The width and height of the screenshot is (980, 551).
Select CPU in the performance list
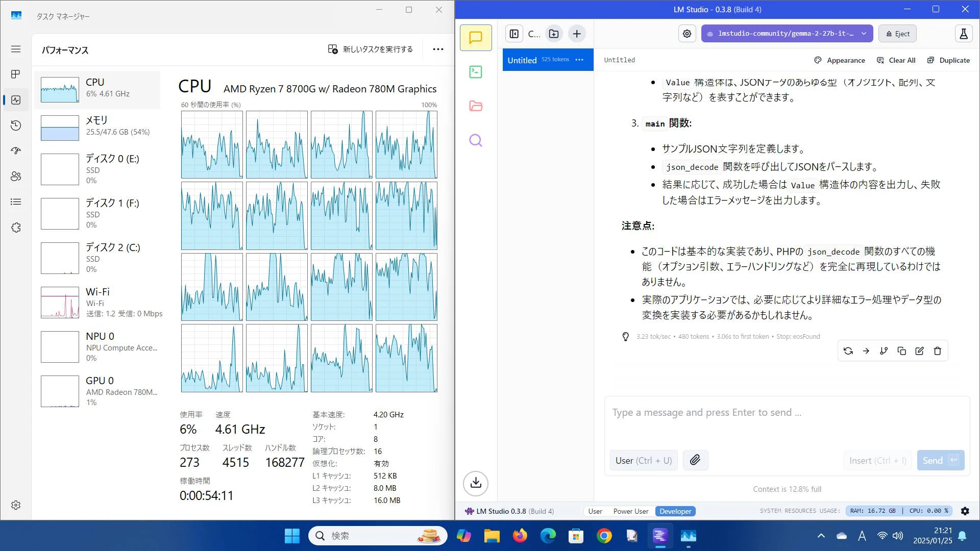point(97,90)
